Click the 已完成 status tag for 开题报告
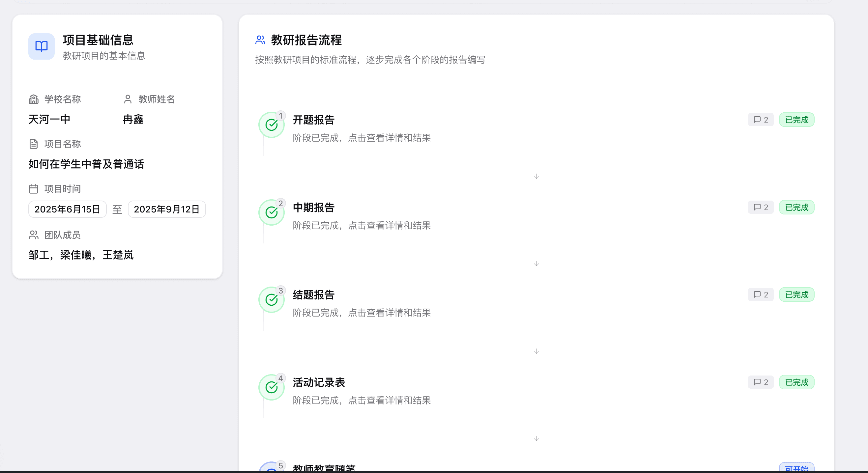This screenshot has width=868, height=473. (796, 120)
